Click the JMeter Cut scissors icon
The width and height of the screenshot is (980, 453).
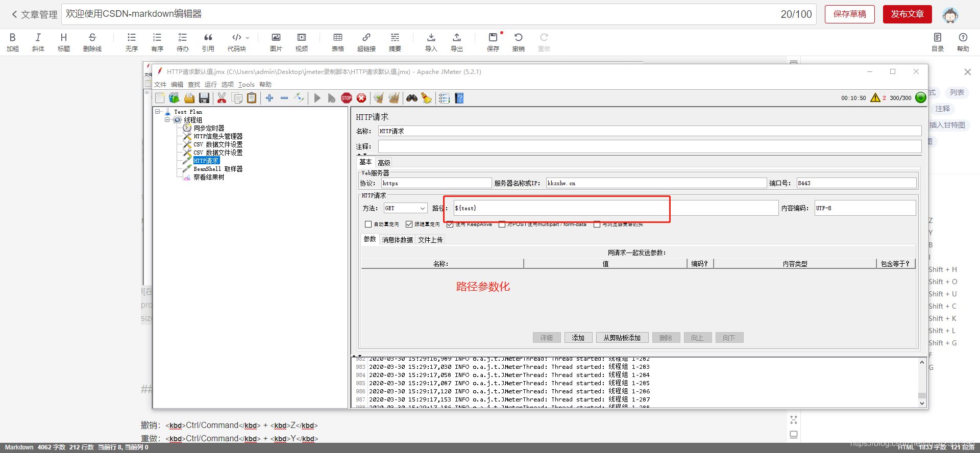pyautogui.click(x=222, y=98)
